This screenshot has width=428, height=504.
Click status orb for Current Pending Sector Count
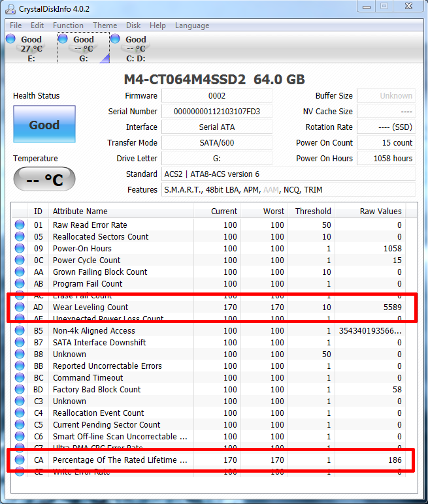(20, 424)
